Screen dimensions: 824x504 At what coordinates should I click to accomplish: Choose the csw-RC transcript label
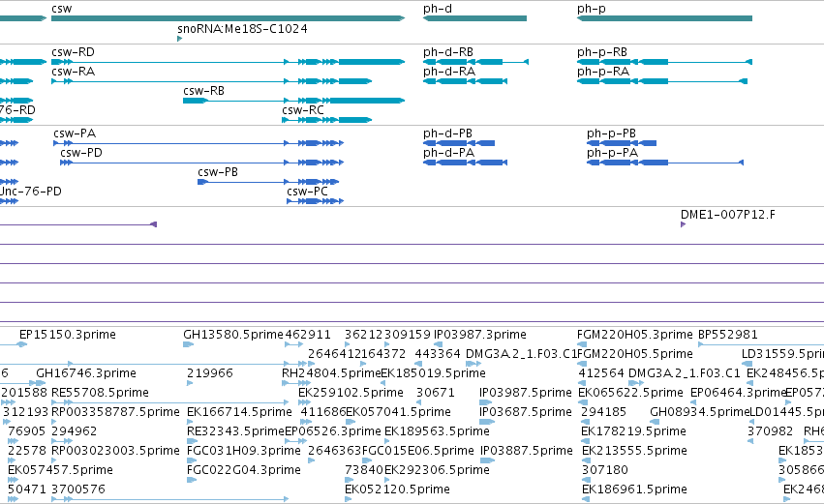point(303,110)
